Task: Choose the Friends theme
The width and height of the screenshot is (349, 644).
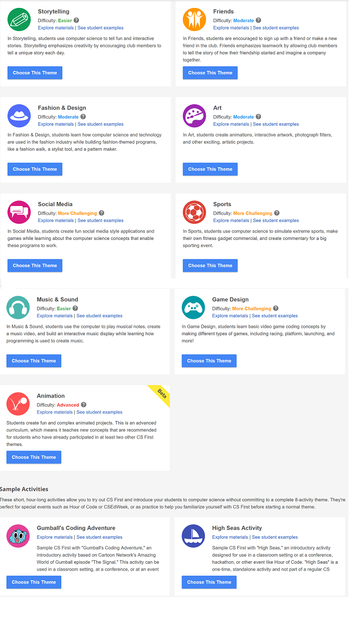Action: (210, 72)
